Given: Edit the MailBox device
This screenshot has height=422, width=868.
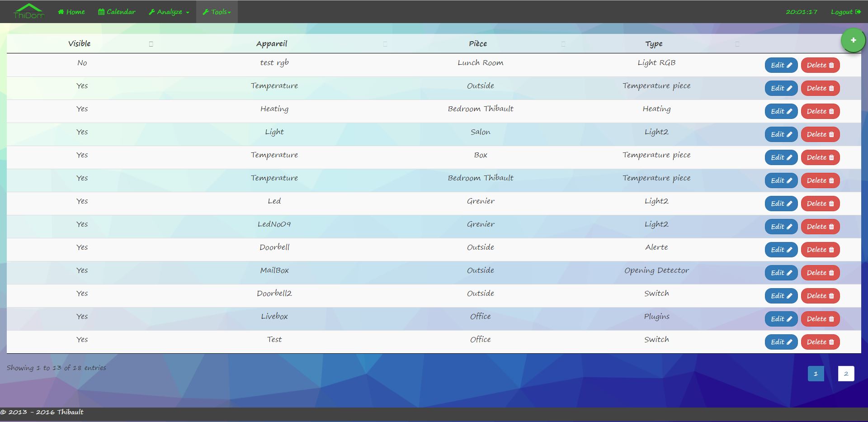Looking at the screenshot, I should (781, 273).
